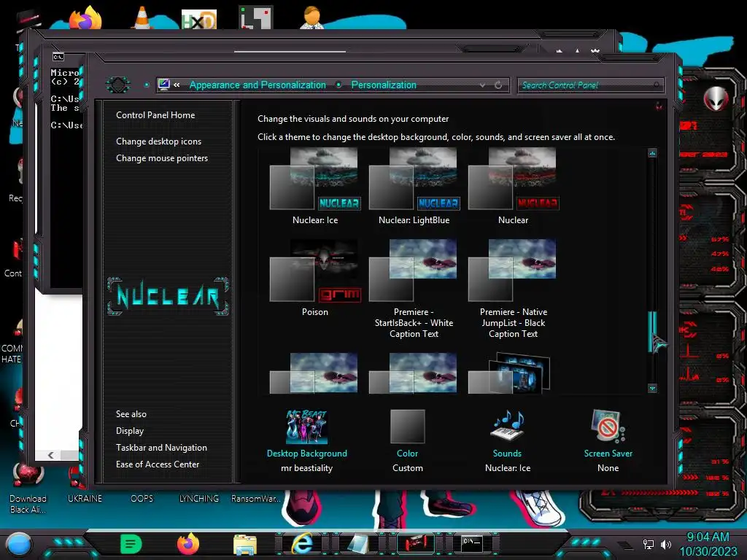
Task: Click the back navigation button in Control Panel
Action: click(117, 85)
